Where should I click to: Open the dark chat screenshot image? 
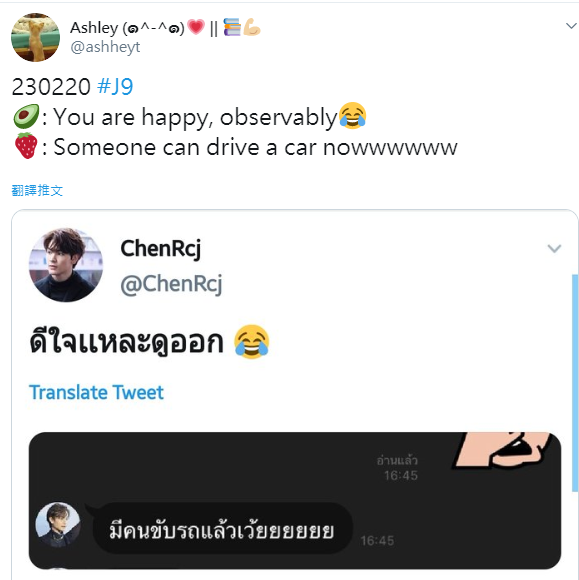(295, 500)
